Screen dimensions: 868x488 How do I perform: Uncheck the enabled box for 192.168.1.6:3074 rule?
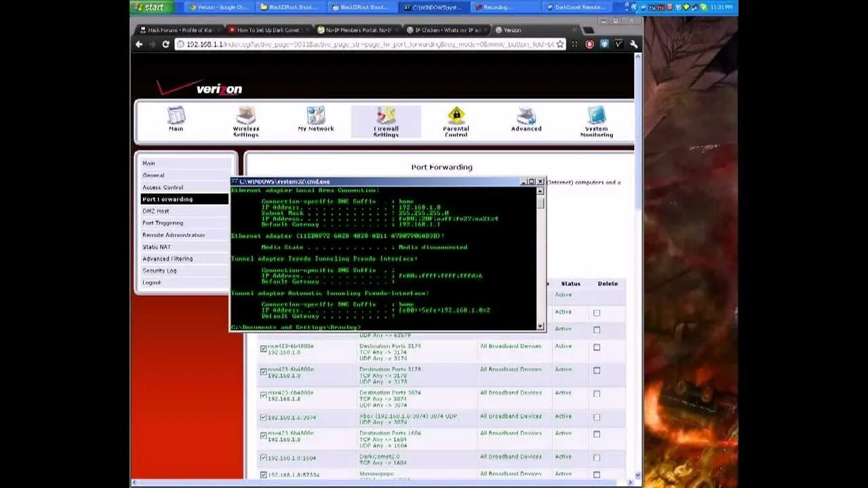click(263, 418)
